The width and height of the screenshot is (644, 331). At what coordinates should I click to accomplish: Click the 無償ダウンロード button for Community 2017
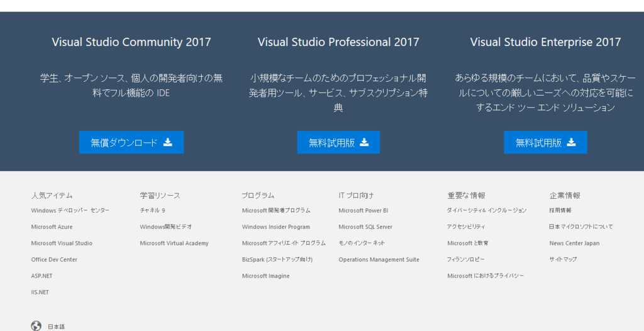131,142
